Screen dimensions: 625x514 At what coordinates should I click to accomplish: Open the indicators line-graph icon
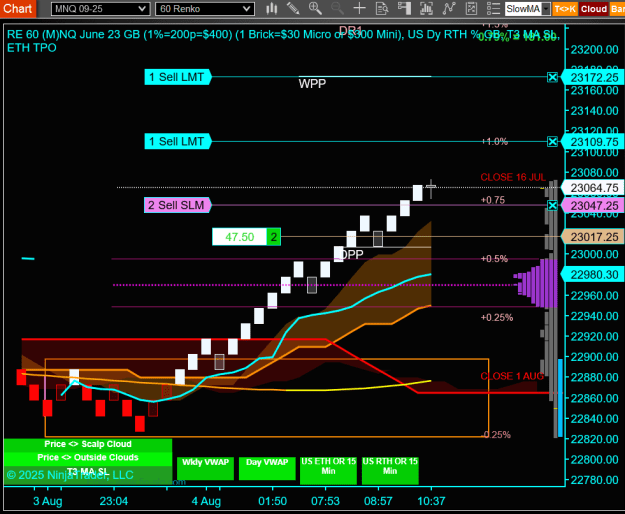tap(449, 8)
